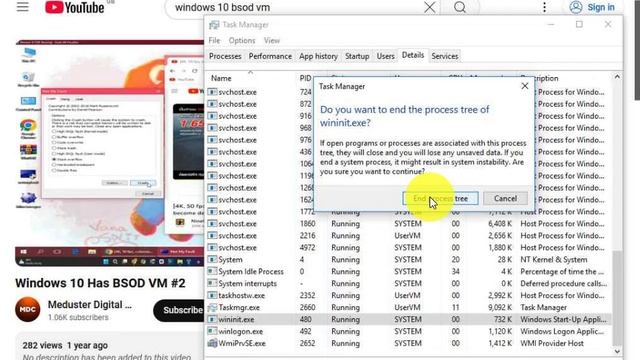The height and width of the screenshot is (360, 640).
Task: Select the System interrupts row
Action: coord(409,283)
